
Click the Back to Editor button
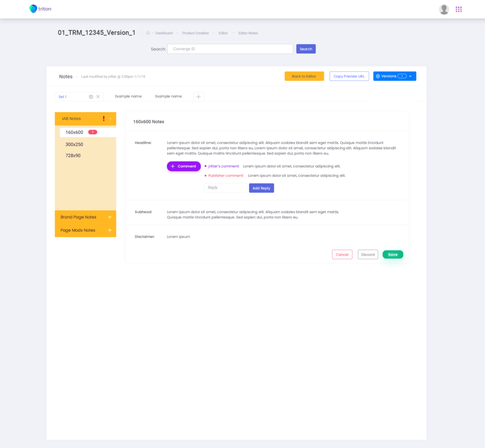[304, 76]
